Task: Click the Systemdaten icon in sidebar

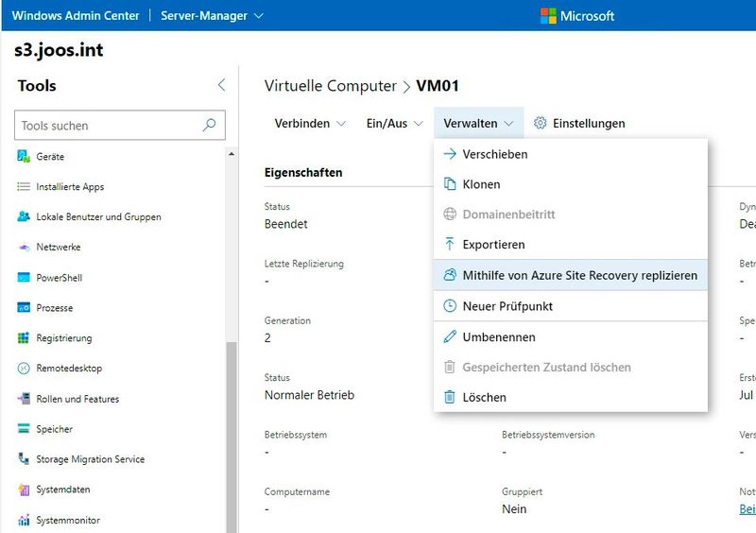Action: click(24, 490)
